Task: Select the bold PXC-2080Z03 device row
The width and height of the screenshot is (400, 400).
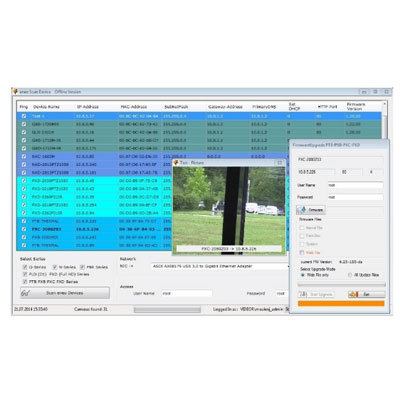Action: (x=94, y=229)
